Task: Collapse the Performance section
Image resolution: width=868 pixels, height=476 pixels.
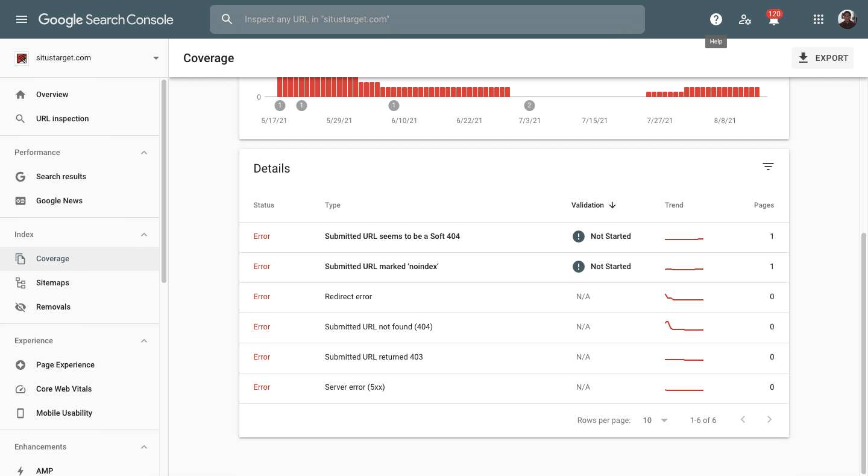Action: 144,153
